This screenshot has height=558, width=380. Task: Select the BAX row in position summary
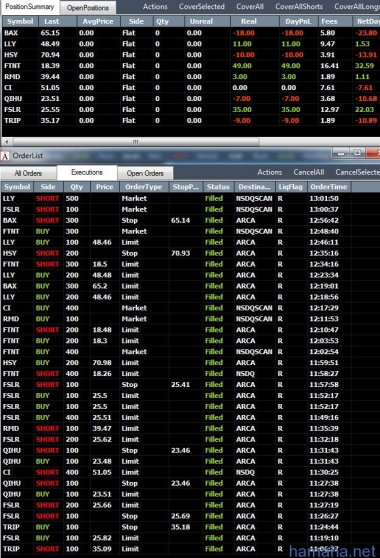pyautogui.click(x=191, y=33)
